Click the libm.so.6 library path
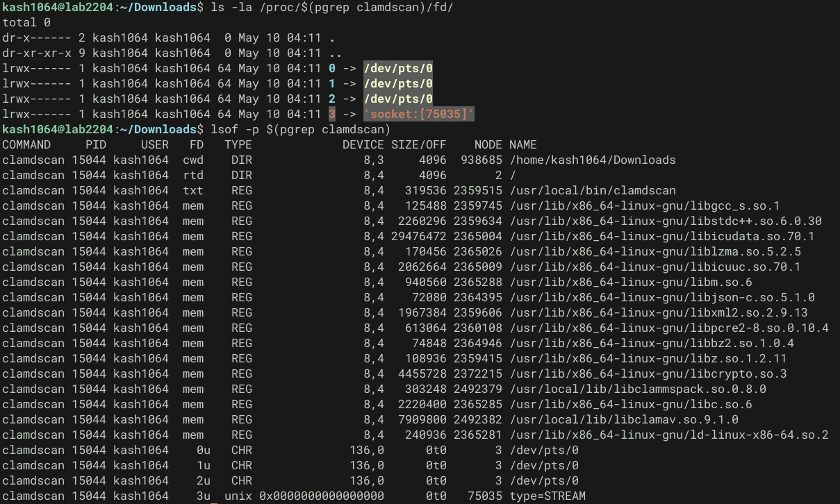 tap(631, 282)
